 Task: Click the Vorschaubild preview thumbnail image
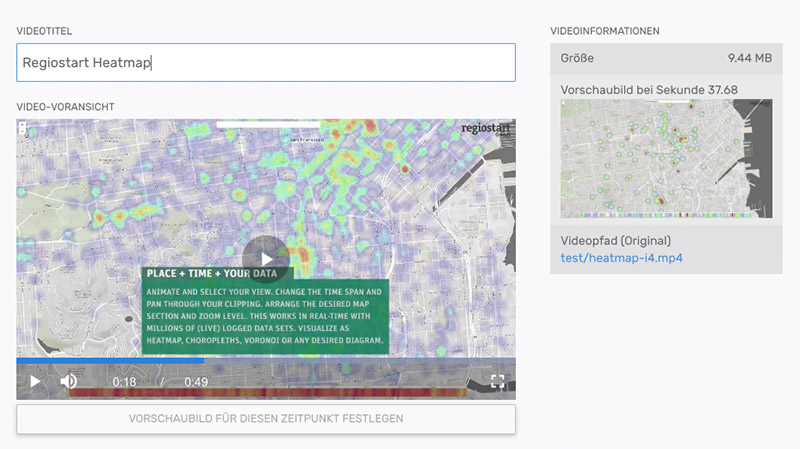pyautogui.click(x=666, y=158)
